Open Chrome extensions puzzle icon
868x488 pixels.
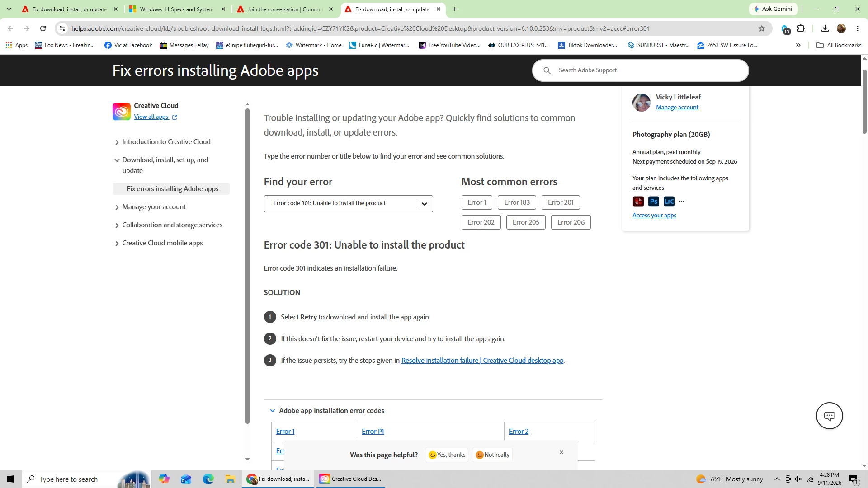801,28
